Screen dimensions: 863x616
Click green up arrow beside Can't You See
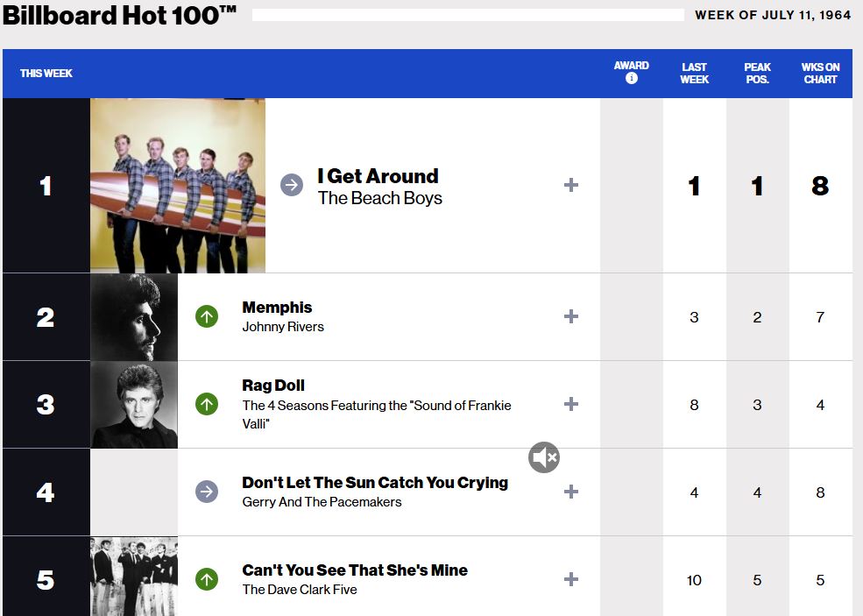(207, 579)
